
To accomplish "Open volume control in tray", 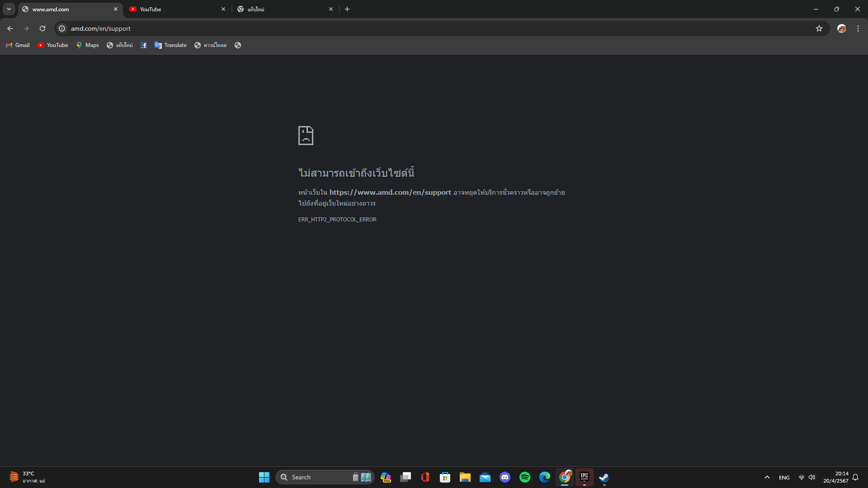I will (812, 477).
